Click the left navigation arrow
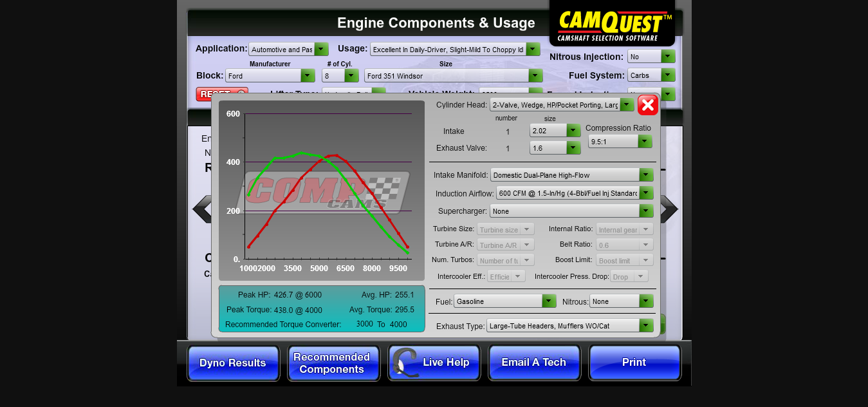868x407 pixels. coord(202,209)
